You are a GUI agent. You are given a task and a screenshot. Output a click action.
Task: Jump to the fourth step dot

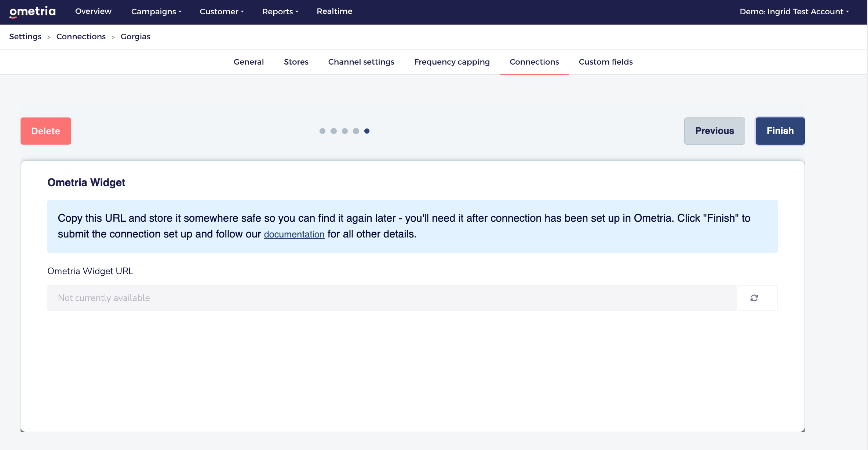pyautogui.click(x=356, y=131)
